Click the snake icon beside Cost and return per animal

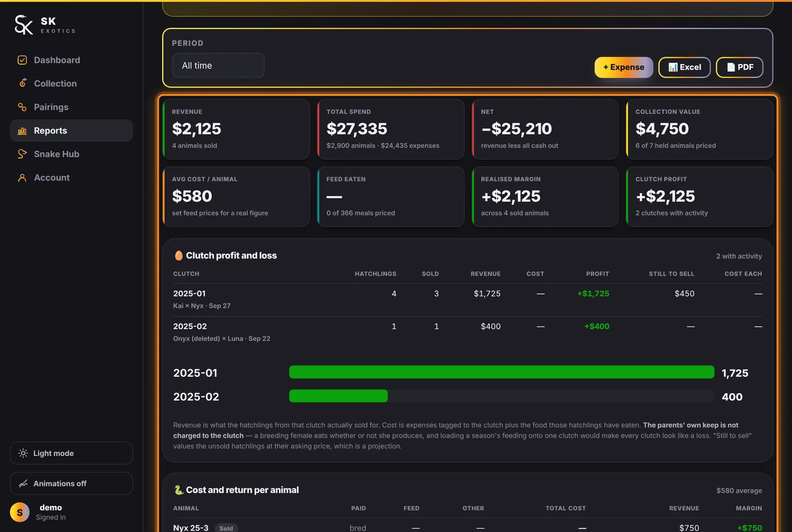point(179,490)
